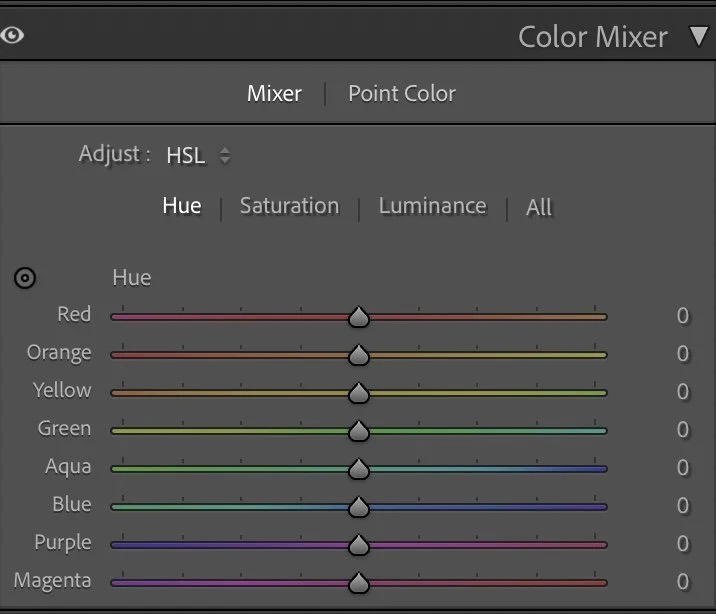
Task: Click the Purple slider label
Action: tap(63, 543)
